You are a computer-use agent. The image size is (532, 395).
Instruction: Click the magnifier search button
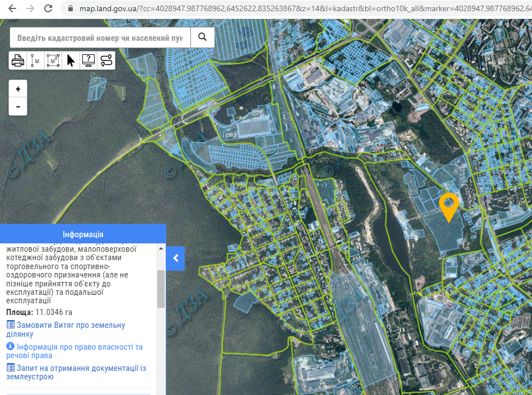tap(203, 37)
